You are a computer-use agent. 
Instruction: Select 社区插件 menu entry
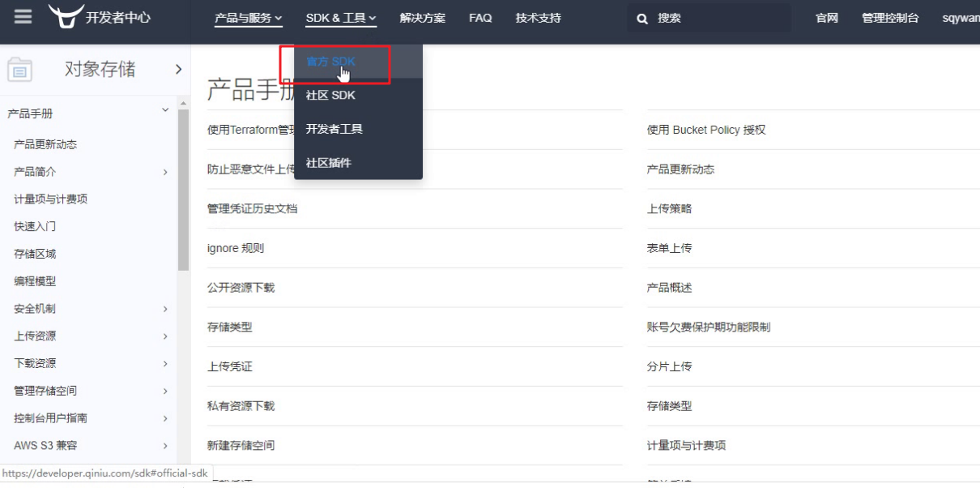coord(358,163)
